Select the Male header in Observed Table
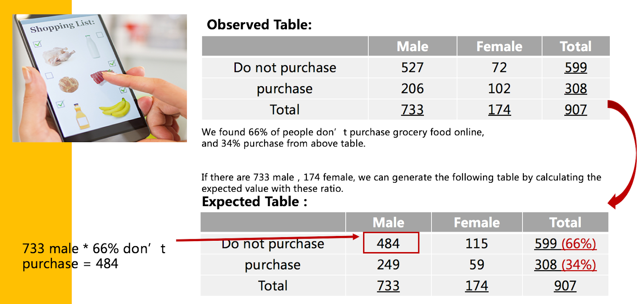The height and width of the screenshot is (304, 644). [413, 46]
